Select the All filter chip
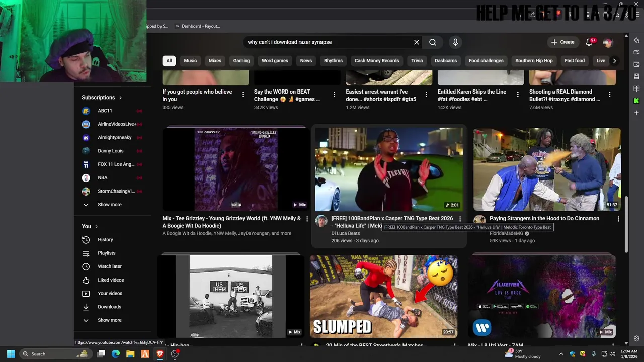 pos(169,61)
